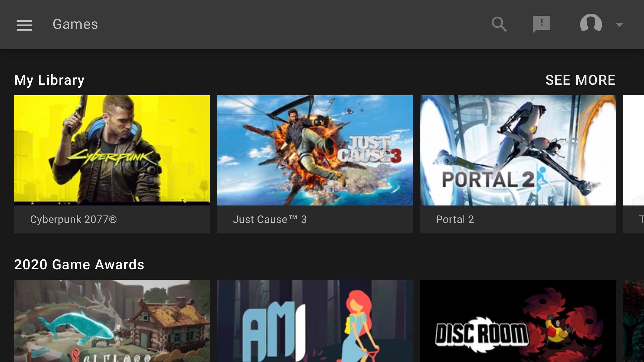Screen dimensions: 644x362
Task: Click the Portal 2 title text
Action: click(455, 219)
